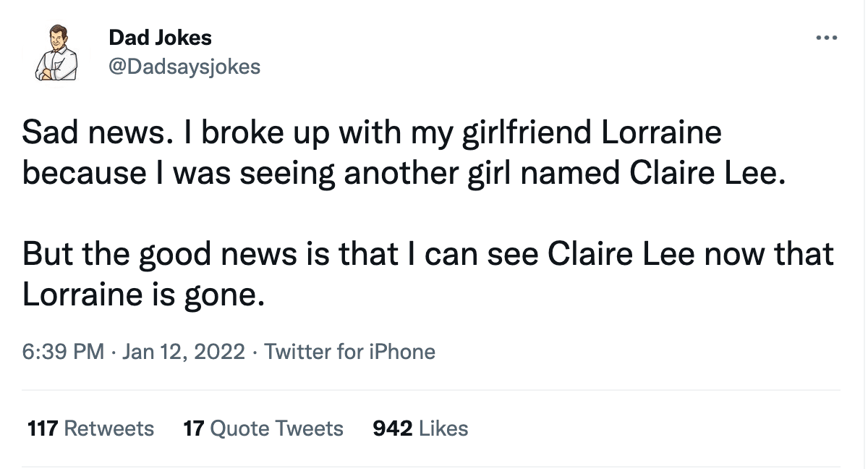This screenshot has height=469, width=868.
Task: Open the tweet's more options ellipsis menu
Action: pos(826,37)
